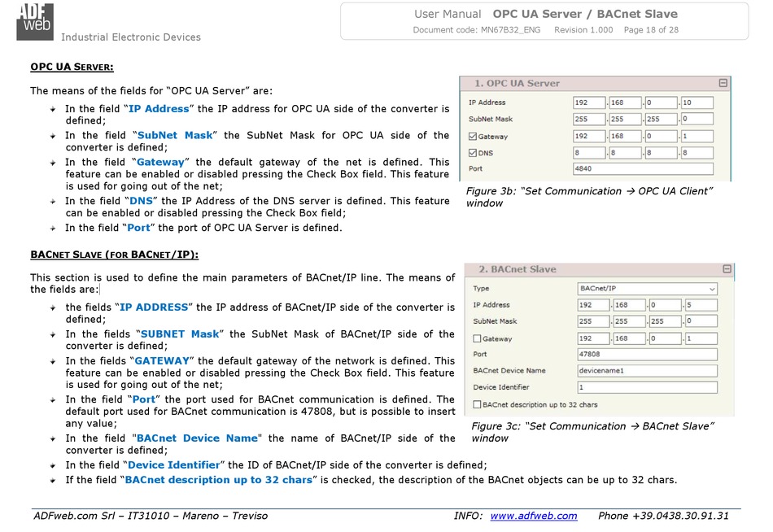Toggle the DNS checkbox in OPC UA Server
Screen dimensions: 773x532
pos(473,153)
